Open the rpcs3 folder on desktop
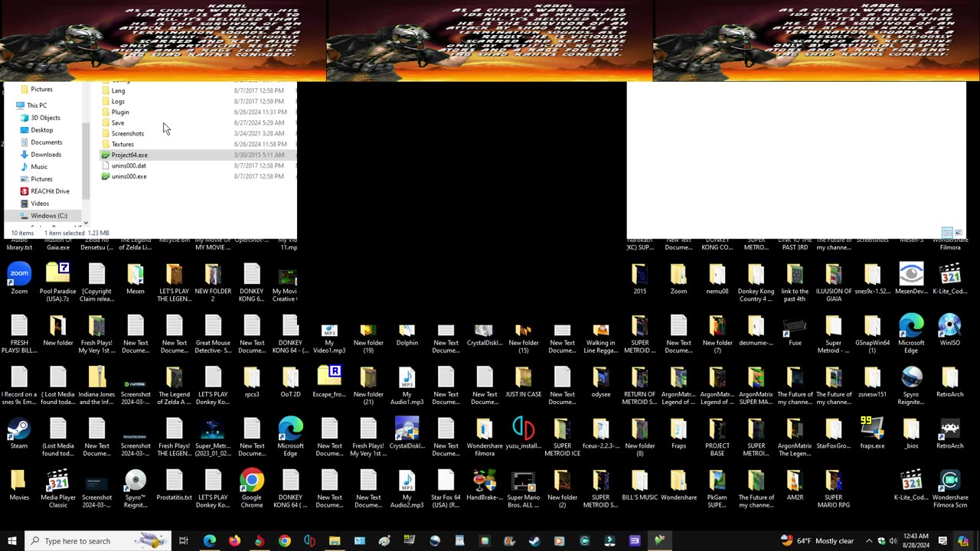This screenshot has height=551, width=980. [x=252, y=382]
